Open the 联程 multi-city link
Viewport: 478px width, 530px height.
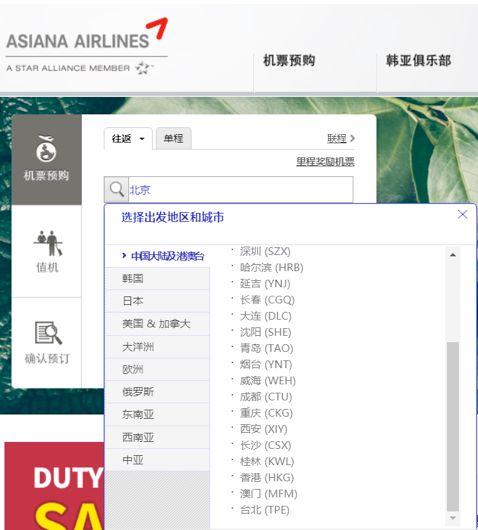tap(341, 138)
